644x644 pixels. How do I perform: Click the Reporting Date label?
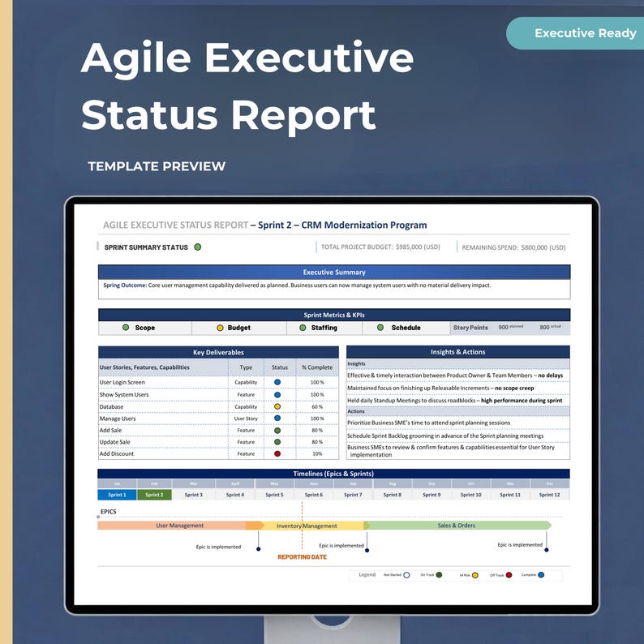pos(303,557)
